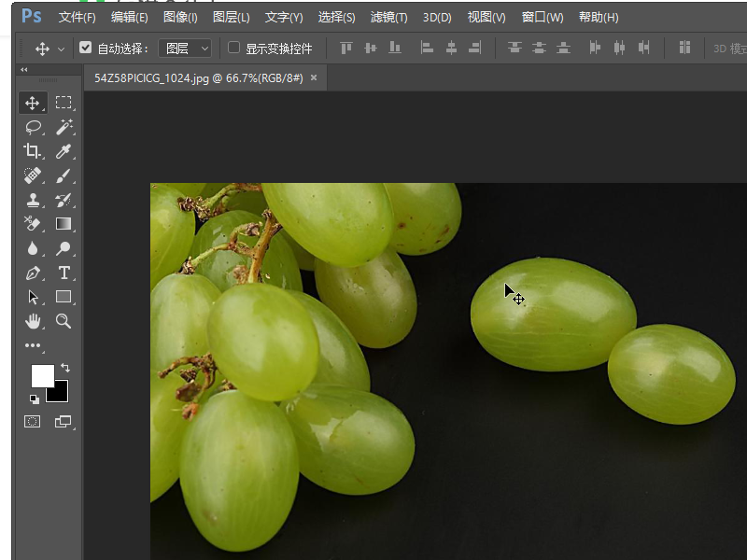Screen dimensions: 747x560
Task: Enable the 显示变换控件 checkbox
Action: (x=233, y=48)
